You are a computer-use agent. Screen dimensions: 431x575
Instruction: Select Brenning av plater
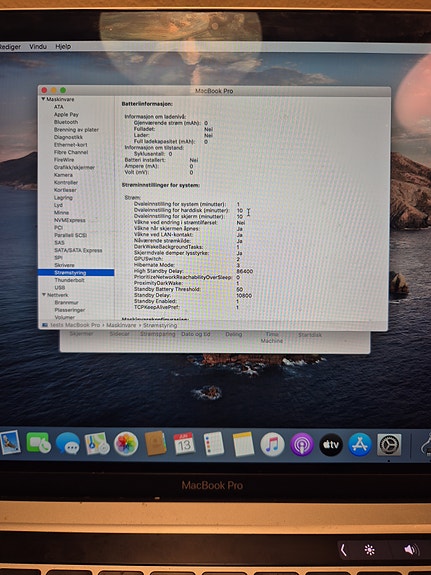[x=76, y=129]
